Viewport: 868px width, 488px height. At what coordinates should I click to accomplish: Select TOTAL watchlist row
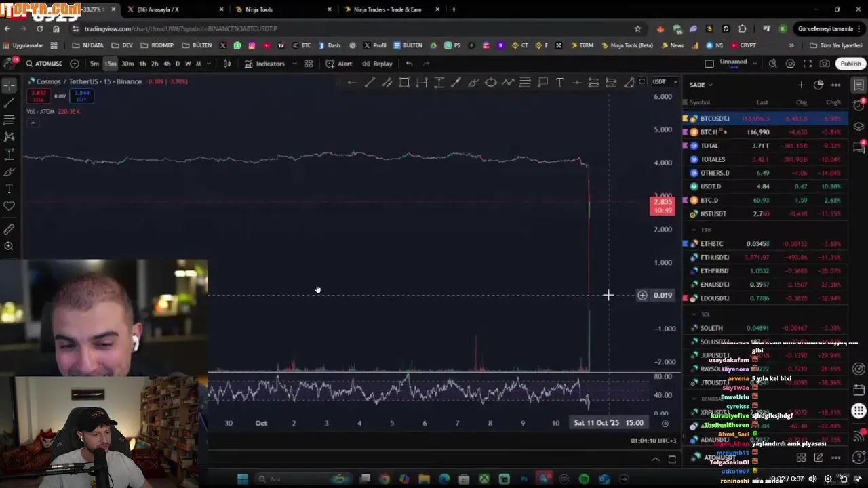[765, 146]
